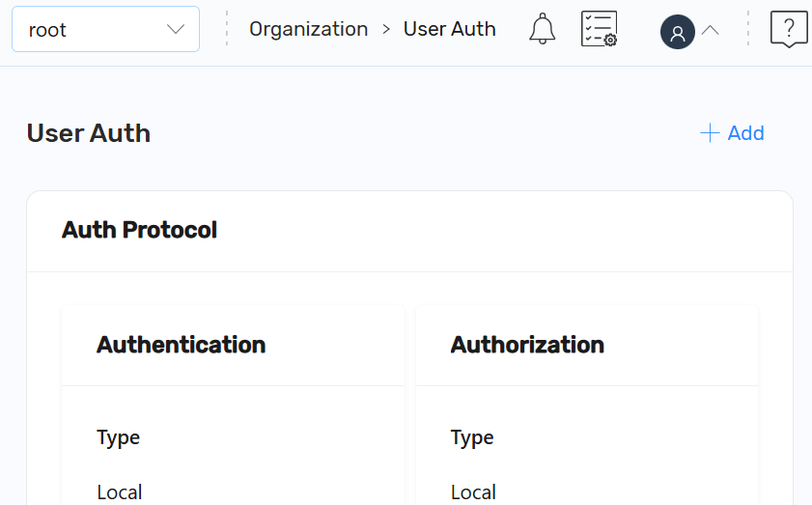Expand the root organization dropdown
This screenshot has width=812, height=505.
[x=105, y=29]
